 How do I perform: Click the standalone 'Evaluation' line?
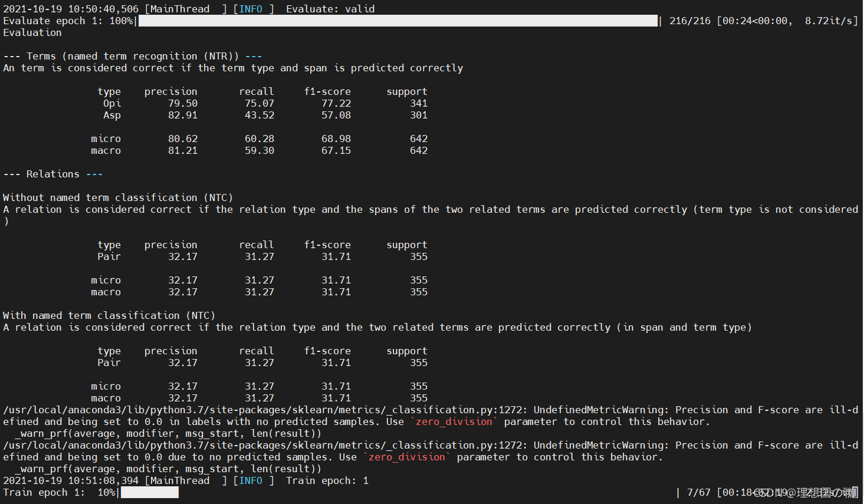[x=32, y=32]
